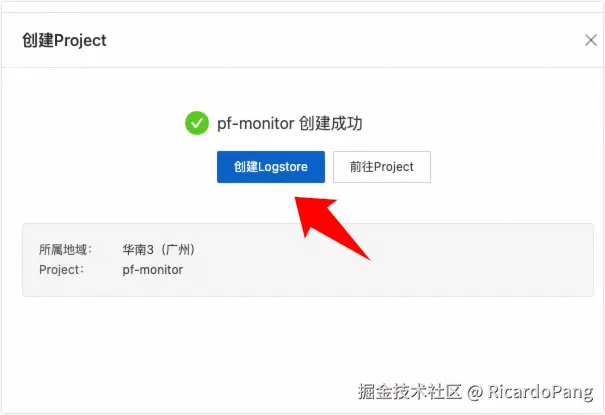Image resolution: width=605 pixels, height=415 pixels.
Task: Select the 创建Project dialog title text
Action: click(x=64, y=40)
